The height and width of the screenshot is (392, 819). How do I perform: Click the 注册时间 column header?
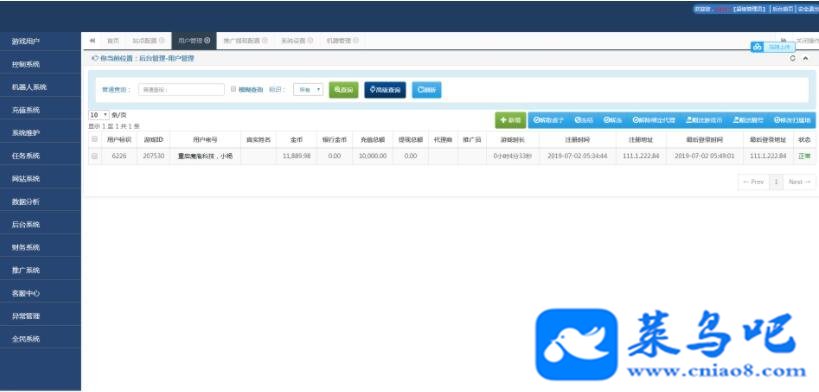coord(578,140)
